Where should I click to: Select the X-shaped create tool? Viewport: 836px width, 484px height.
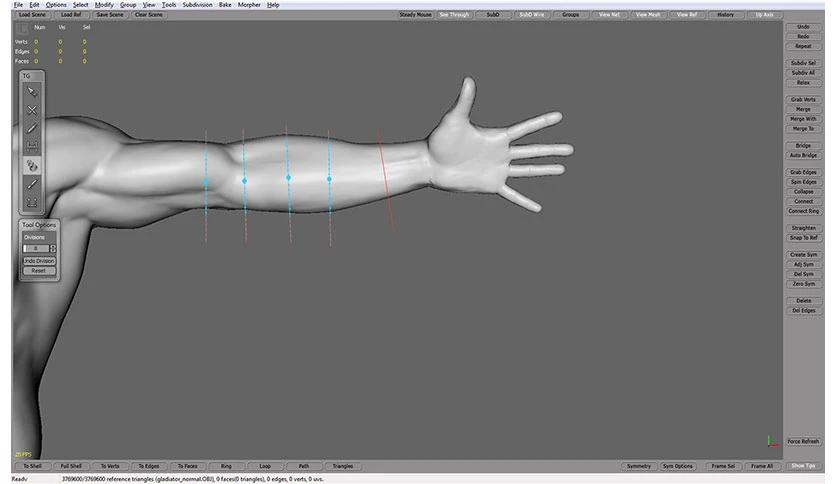click(x=32, y=110)
